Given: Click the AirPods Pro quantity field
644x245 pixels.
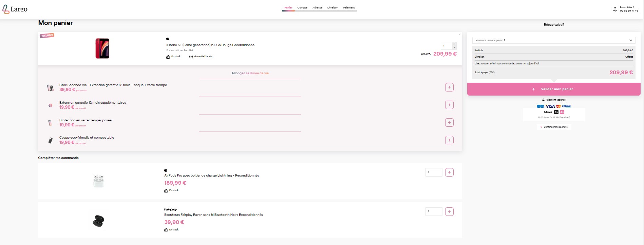Looking at the screenshot, I should pyautogui.click(x=434, y=172).
